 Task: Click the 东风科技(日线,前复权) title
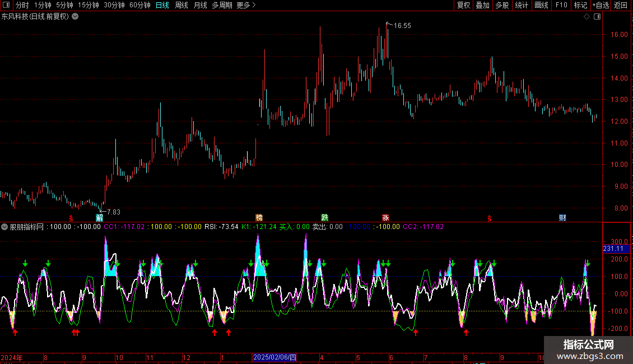(35, 17)
